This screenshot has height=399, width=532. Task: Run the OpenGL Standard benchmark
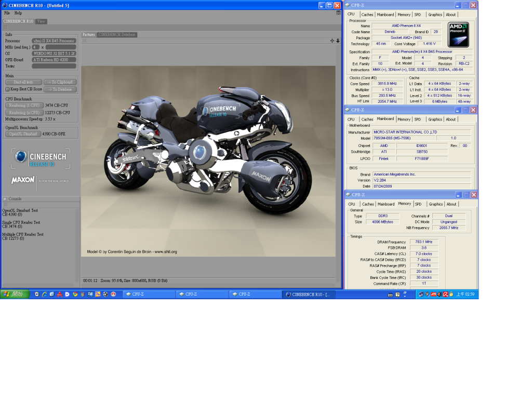(x=23, y=134)
